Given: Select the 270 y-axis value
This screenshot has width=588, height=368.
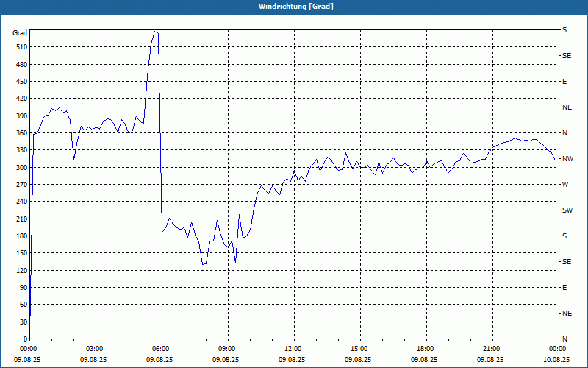Looking at the screenshot, I should [21, 185].
